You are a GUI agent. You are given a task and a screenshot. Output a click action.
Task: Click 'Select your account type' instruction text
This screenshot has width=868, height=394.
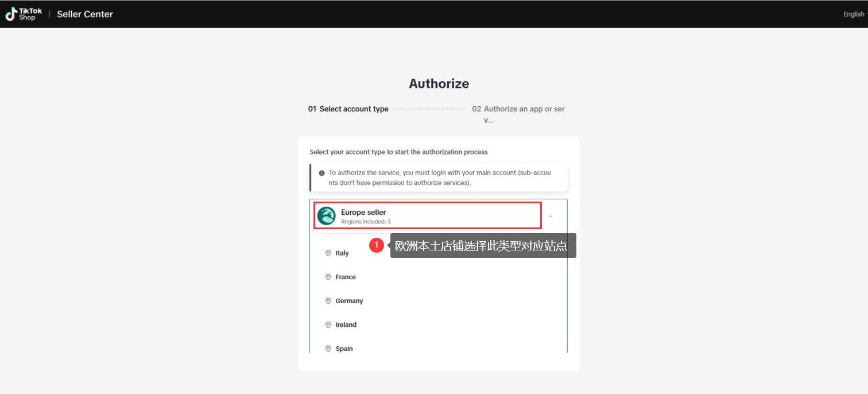398,152
